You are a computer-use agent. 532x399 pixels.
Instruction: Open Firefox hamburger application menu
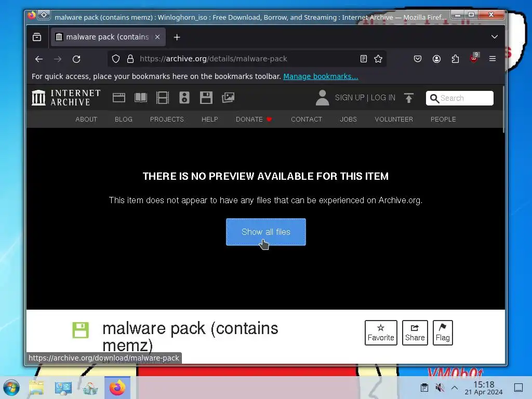[493, 59]
